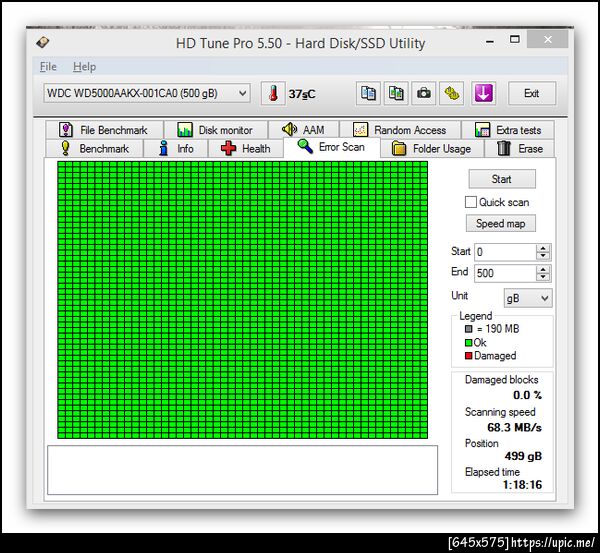
Task: Click the 68.3 MB/s scanning speed value
Action: click(514, 427)
